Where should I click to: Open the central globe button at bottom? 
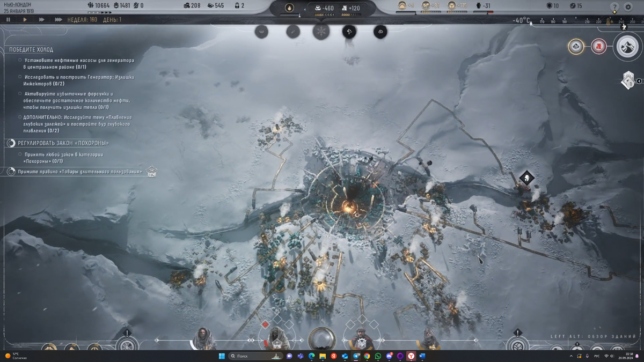coord(322,339)
